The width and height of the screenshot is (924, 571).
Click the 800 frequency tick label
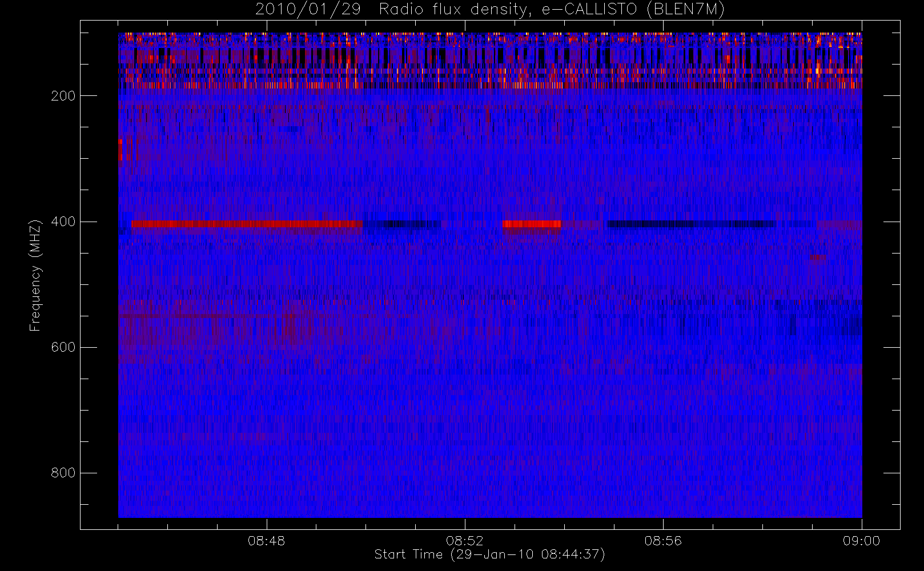pyautogui.click(x=63, y=473)
